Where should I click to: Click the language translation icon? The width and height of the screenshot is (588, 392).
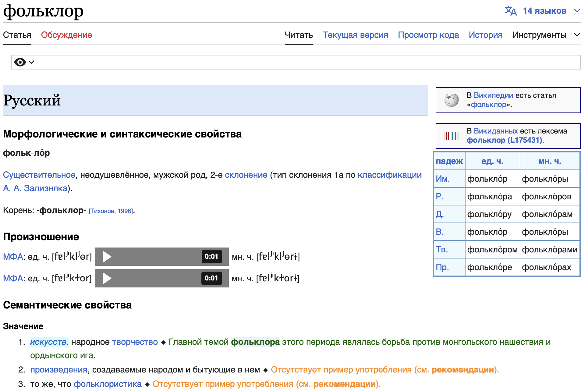510,11
